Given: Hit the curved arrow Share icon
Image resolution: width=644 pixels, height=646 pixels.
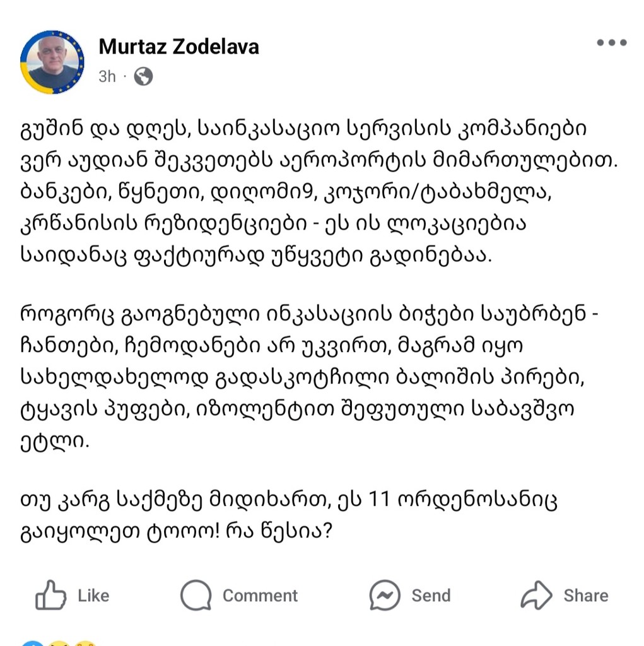Looking at the screenshot, I should [536, 595].
